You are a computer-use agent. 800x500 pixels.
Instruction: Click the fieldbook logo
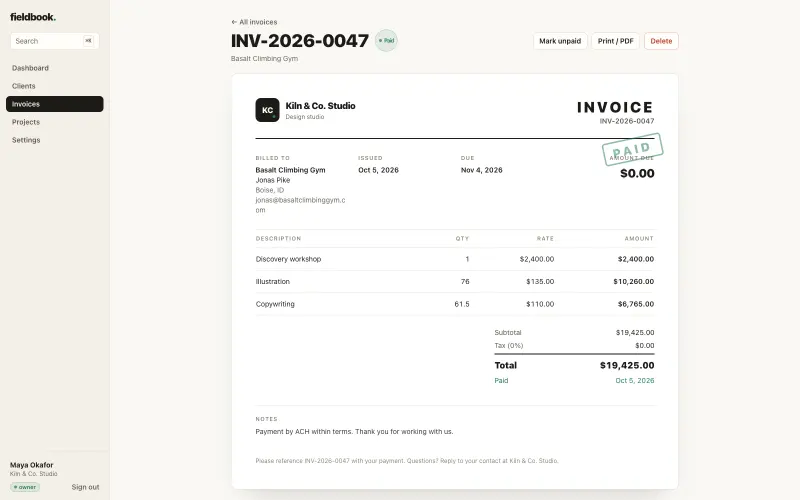33,17
